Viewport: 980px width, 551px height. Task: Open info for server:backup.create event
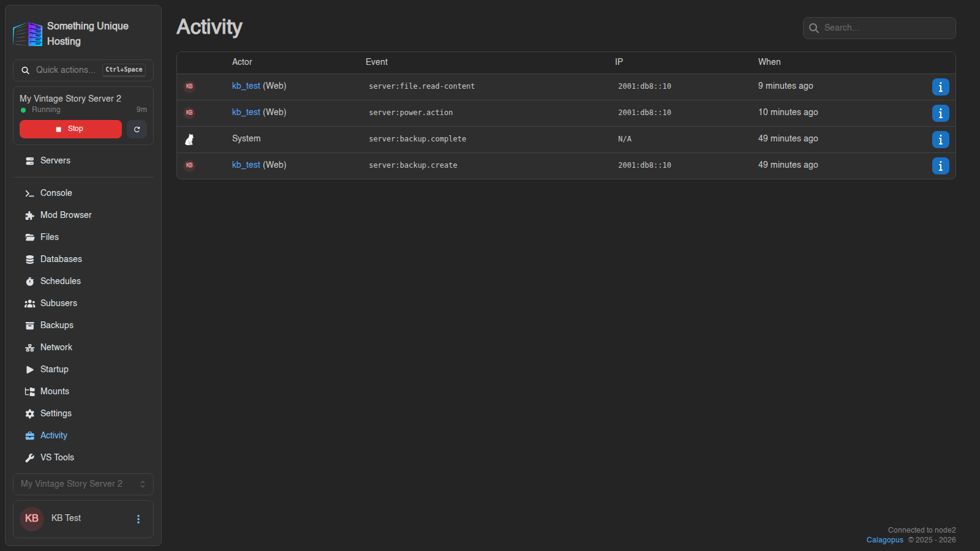click(940, 166)
